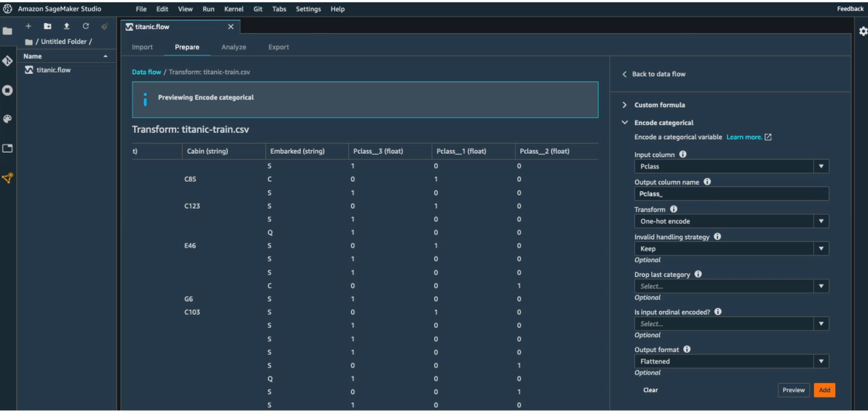Switch to the Export tab
Screen dimensions: 868x413
click(279, 47)
